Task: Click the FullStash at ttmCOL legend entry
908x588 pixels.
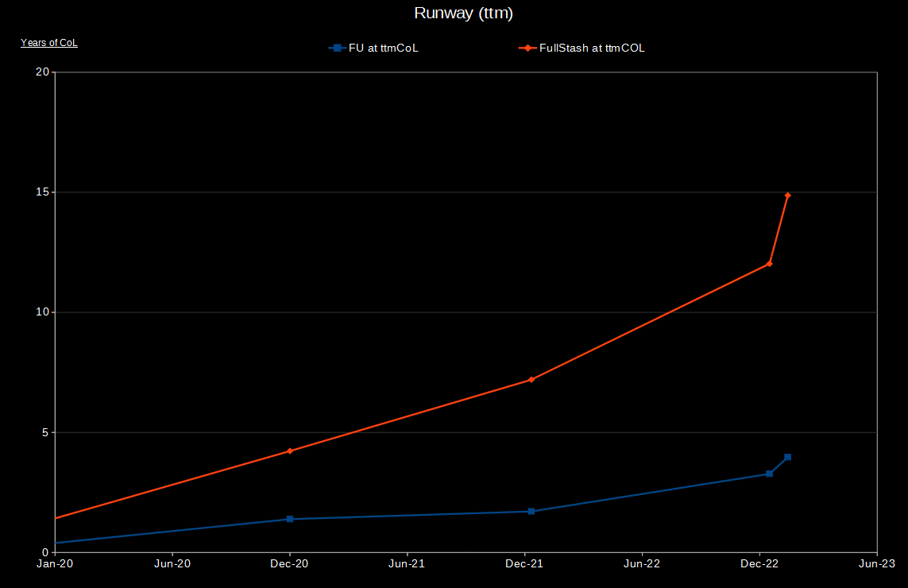Action: [582, 48]
